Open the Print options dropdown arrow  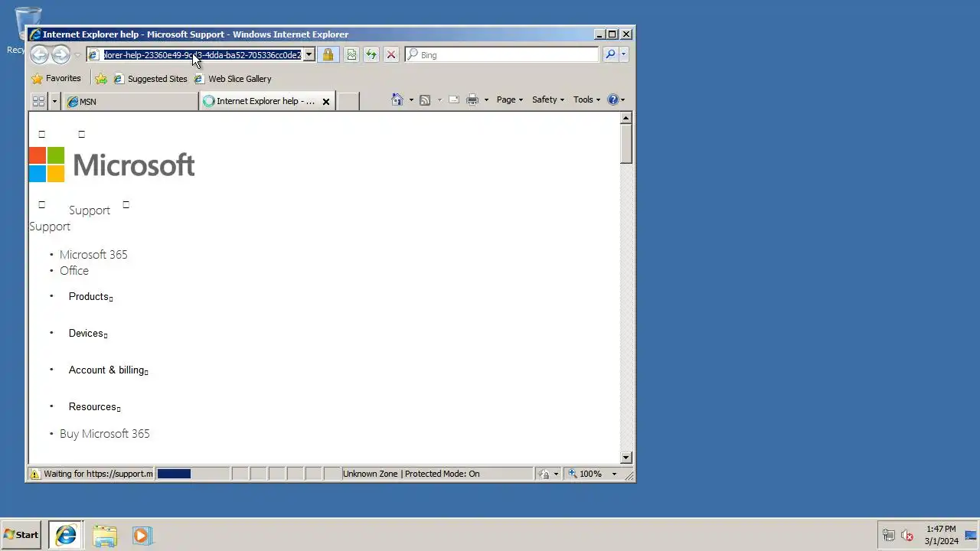click(x=486, y=99)
